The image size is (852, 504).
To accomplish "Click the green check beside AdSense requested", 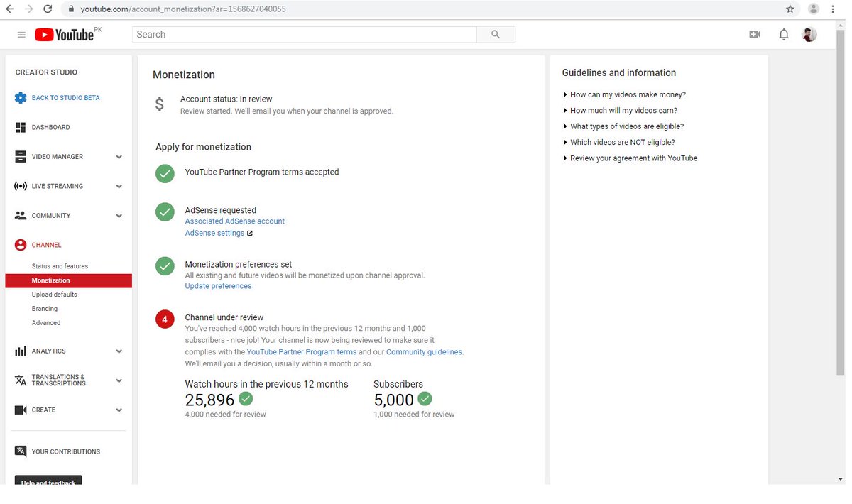I will point(165,212).
